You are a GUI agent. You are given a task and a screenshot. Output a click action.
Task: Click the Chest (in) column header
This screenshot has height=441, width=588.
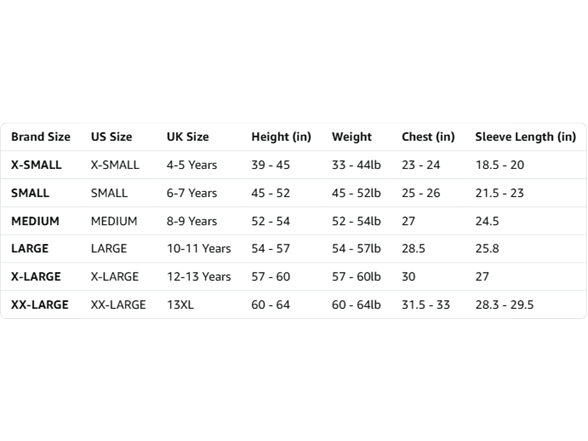(x=428, y=137)
